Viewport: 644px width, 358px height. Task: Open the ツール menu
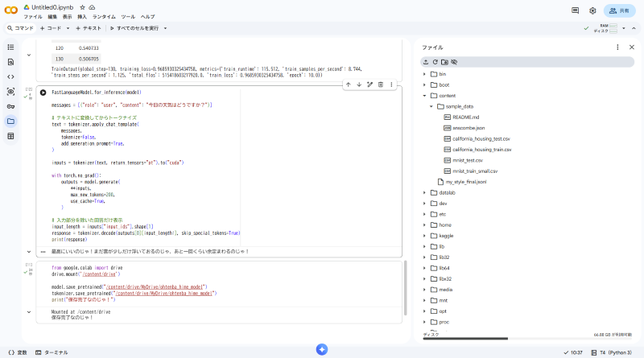[x=128, y=16]
